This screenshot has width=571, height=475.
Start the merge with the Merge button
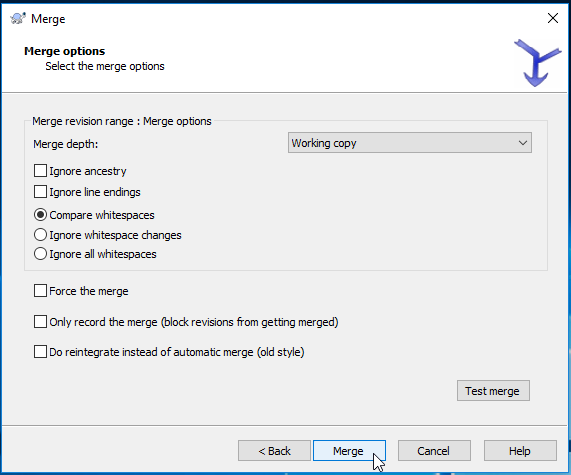[x=349, y=451]
